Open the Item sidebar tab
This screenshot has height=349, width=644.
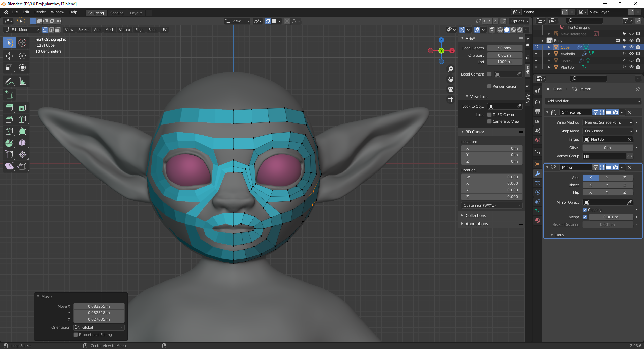click(528, 42)
